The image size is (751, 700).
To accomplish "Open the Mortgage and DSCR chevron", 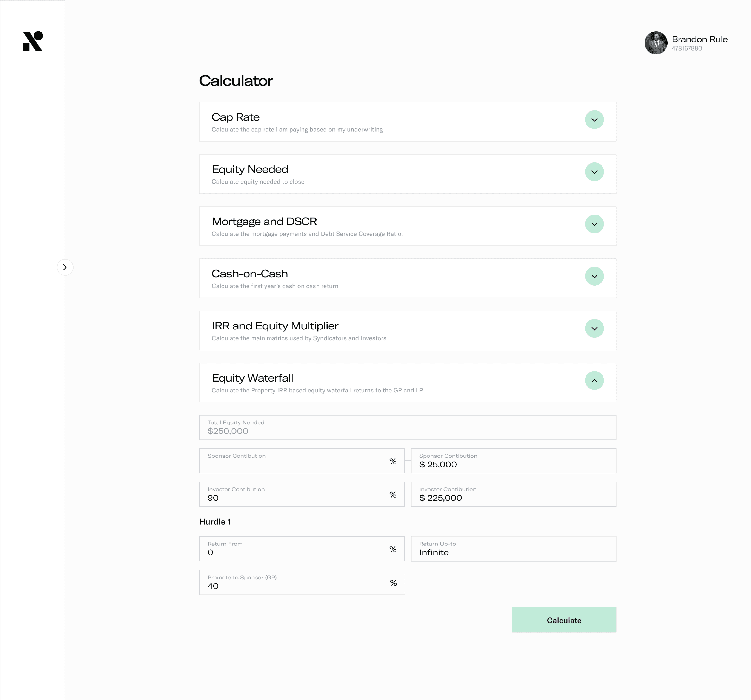I will coord(594,224).
